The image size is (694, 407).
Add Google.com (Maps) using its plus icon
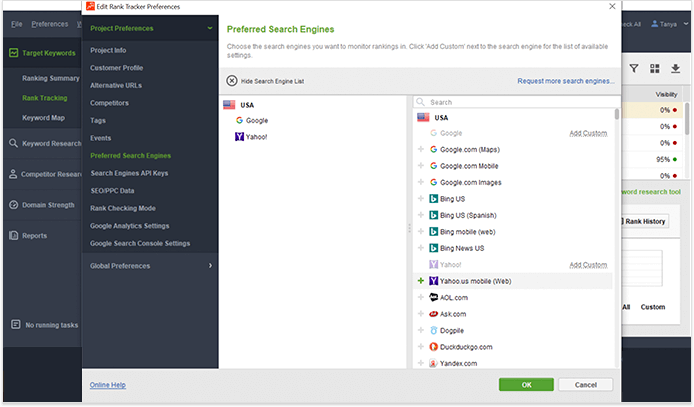421,150
